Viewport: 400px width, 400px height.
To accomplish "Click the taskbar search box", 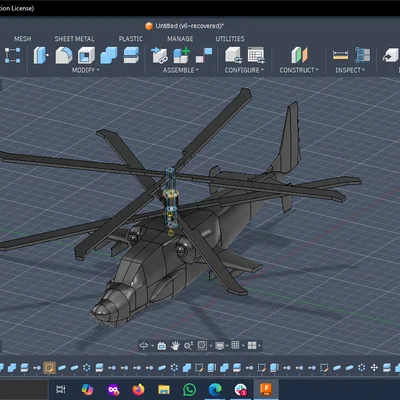I will [x=23, y=389].
